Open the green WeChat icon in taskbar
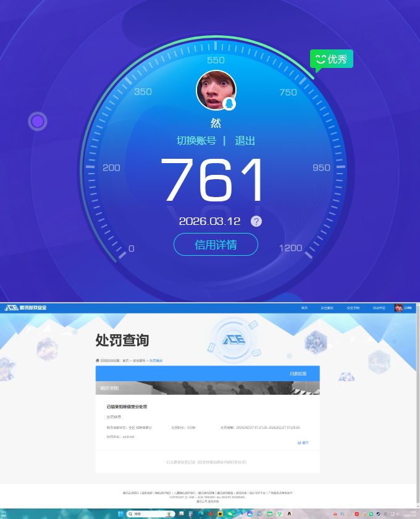The image size is (420, 519). point(230,513)
